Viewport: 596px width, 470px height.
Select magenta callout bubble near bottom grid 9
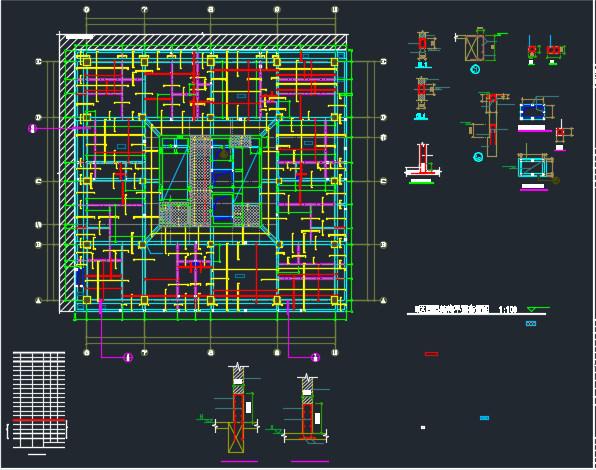coord(315,358)
